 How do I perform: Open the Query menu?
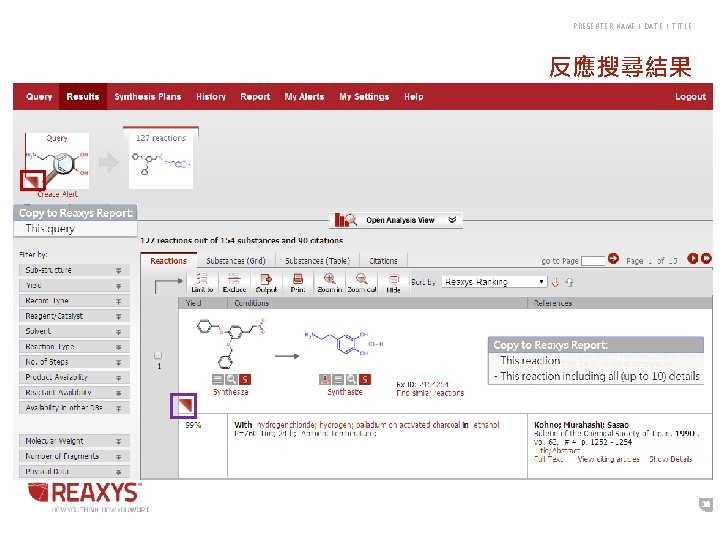[x=39, y=96]
